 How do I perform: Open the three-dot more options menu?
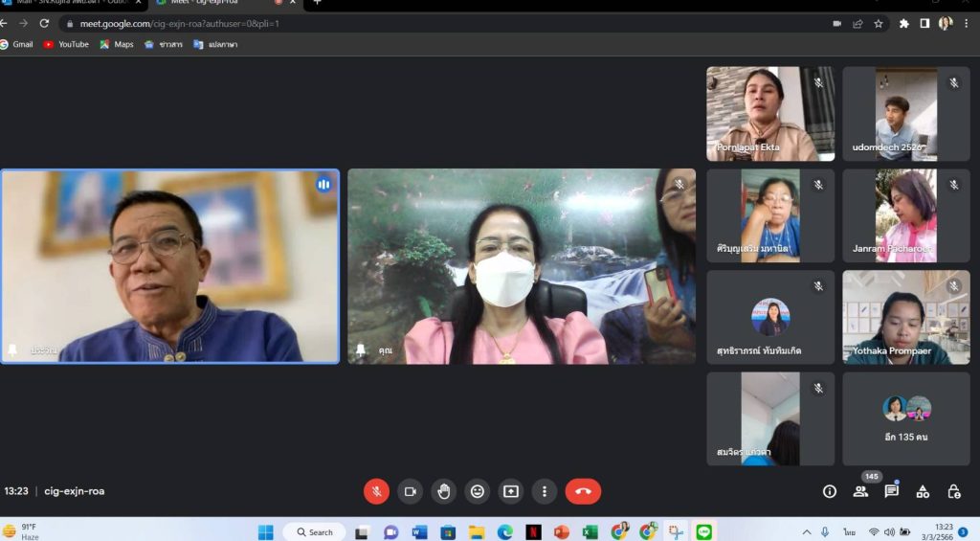(545, 491)
